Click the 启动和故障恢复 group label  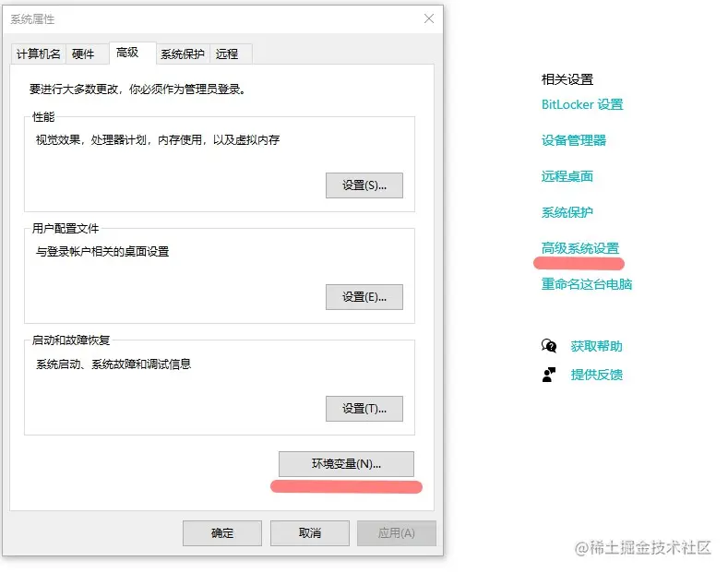[71, 340]
